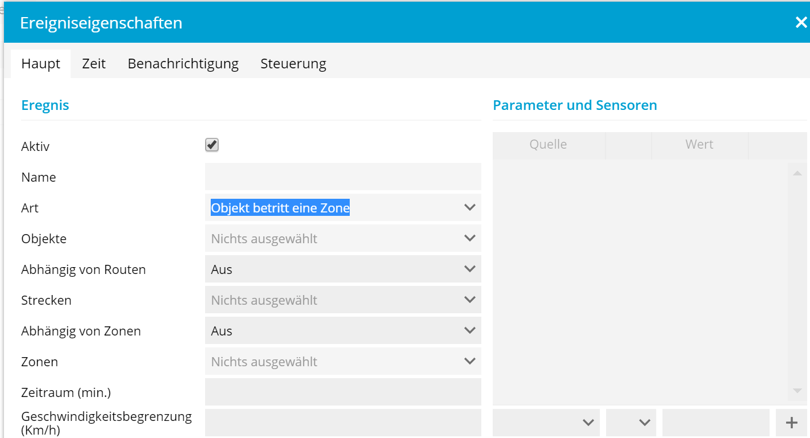This screenshot has height=438, width=810.
Task: Close the Ereigniseigenschaften dialog
Action: coord(800,22)
